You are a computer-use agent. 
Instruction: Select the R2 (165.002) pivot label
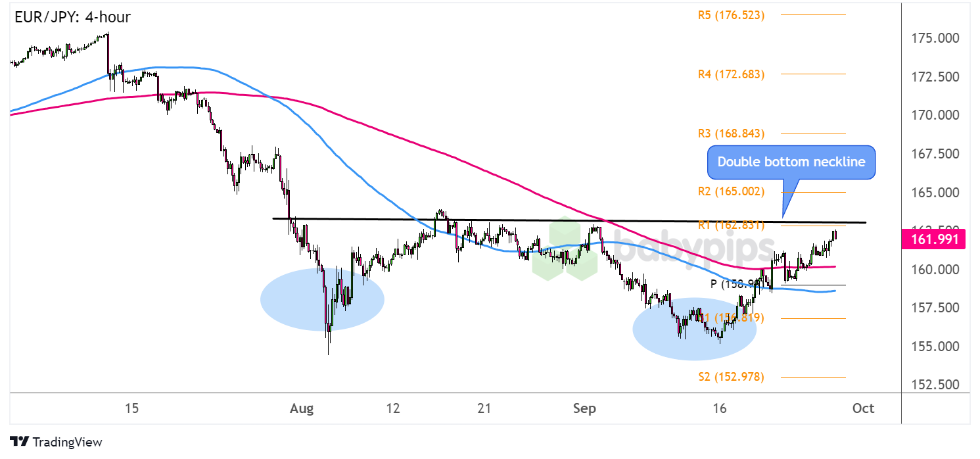[x=731, y=192]
